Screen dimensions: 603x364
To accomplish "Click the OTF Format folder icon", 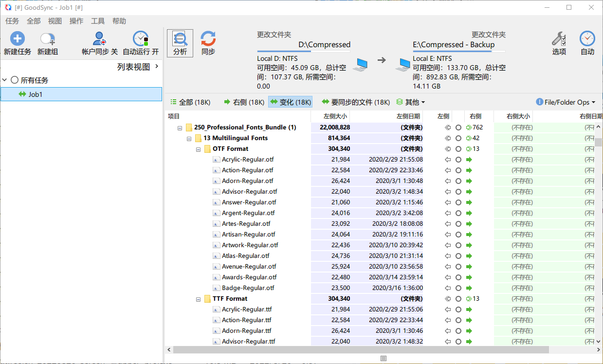I will coord(207,149).
